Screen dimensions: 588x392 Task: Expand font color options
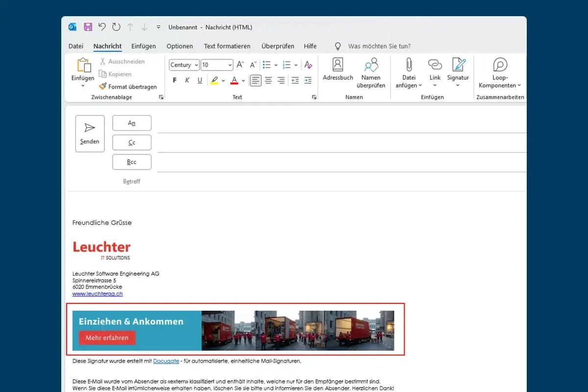point(244,81)
